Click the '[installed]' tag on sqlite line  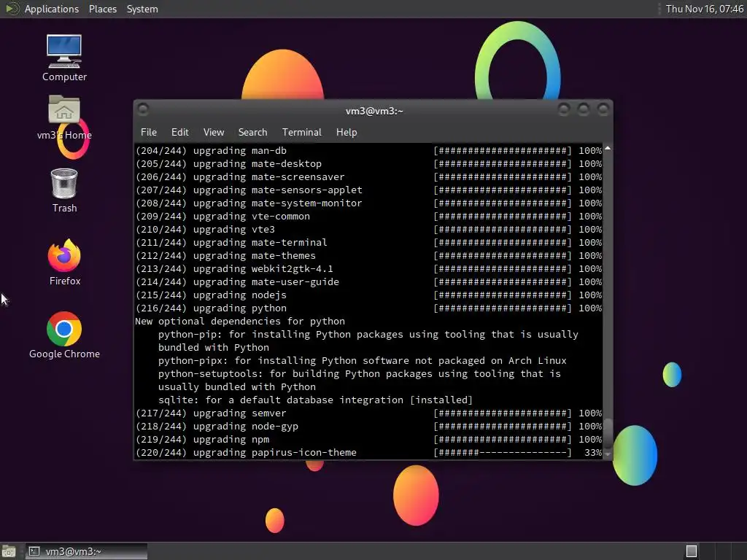pyautogui.click(x=441, y=400)
